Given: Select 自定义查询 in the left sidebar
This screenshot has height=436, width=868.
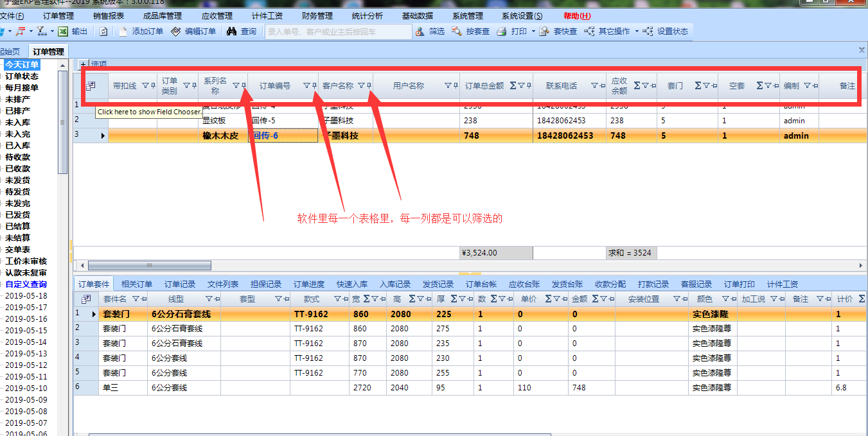Looking at the screenshot, I should tap(26, 284).
